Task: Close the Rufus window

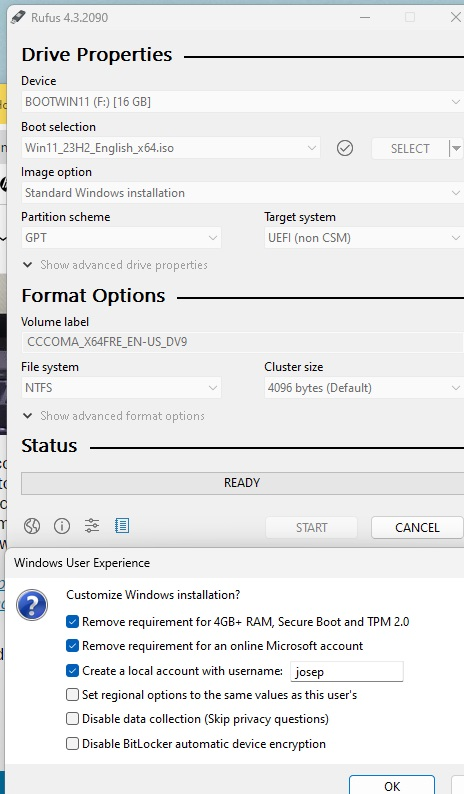Action: point(455,17)
